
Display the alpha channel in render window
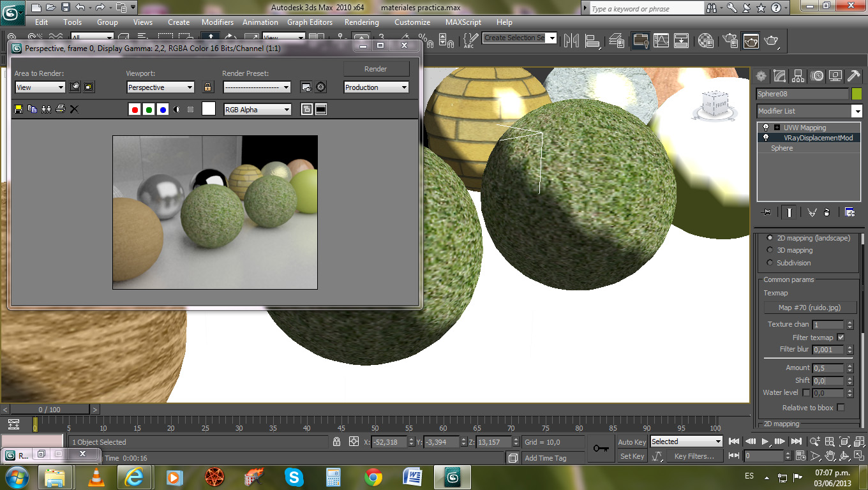[177, 109]
